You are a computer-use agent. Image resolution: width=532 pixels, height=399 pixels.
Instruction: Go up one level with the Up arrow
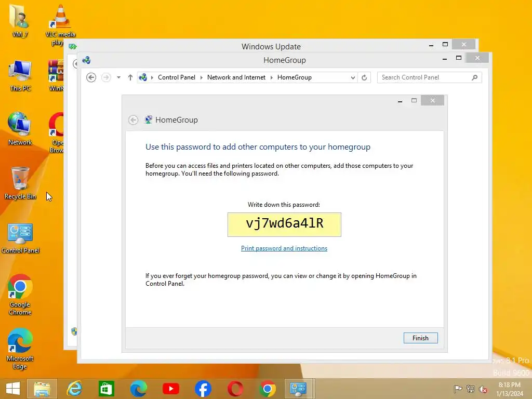click(130, 77)
